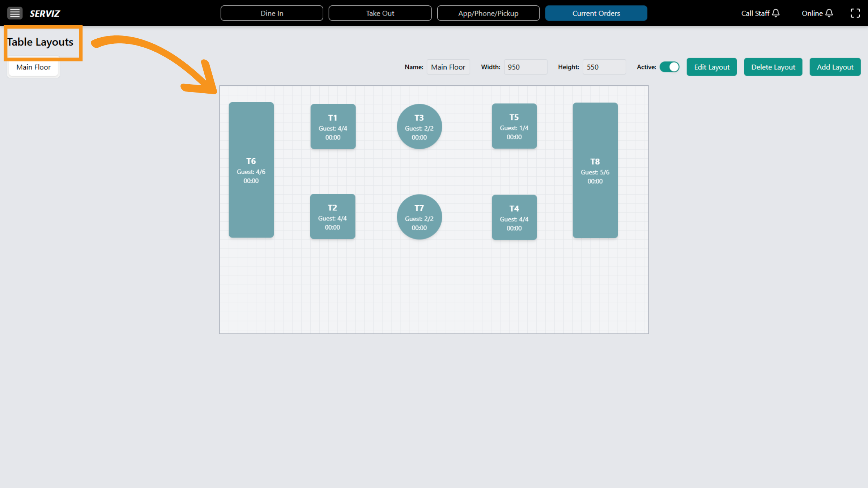Select table T6 on the floor plan
The width and height of the screenshot is (868, 488).
click(x=251, y=170)
